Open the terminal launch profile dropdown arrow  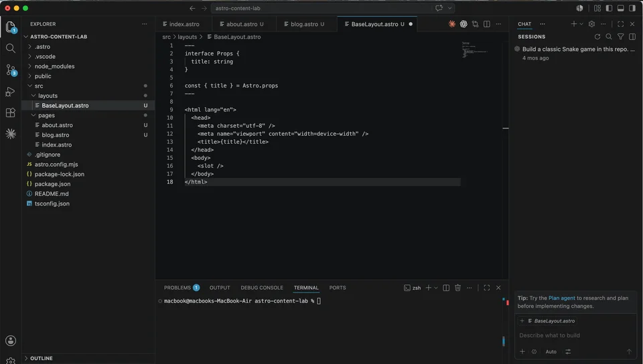coord(436,288)
